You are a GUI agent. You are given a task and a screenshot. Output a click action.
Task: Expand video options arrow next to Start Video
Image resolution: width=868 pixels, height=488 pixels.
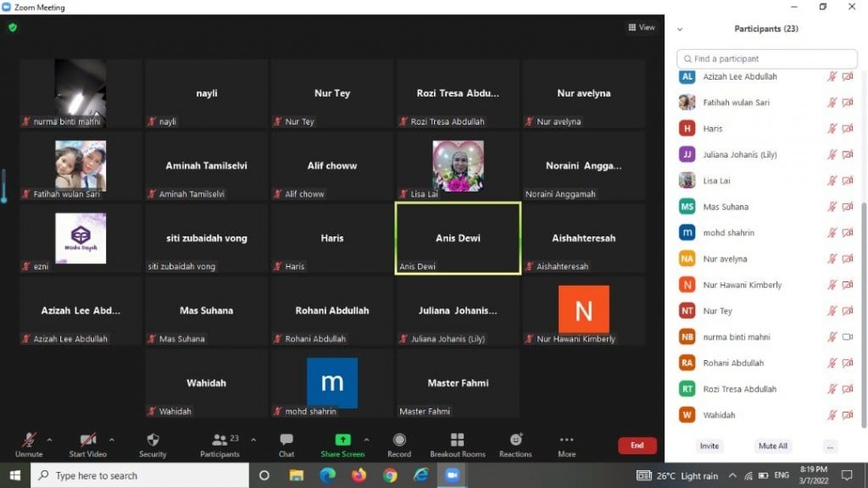click(x=112, y=440)
